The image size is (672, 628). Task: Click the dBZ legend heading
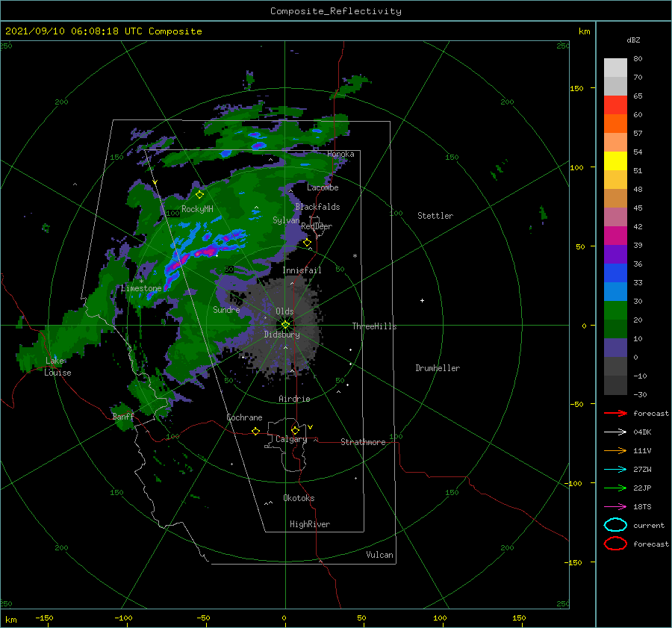coord(633,40)
